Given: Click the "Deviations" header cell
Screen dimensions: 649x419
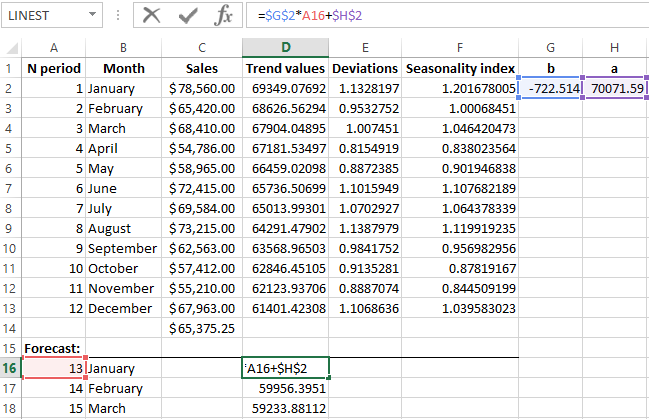Looking at the screenshot, I should [x=365, y=68].
